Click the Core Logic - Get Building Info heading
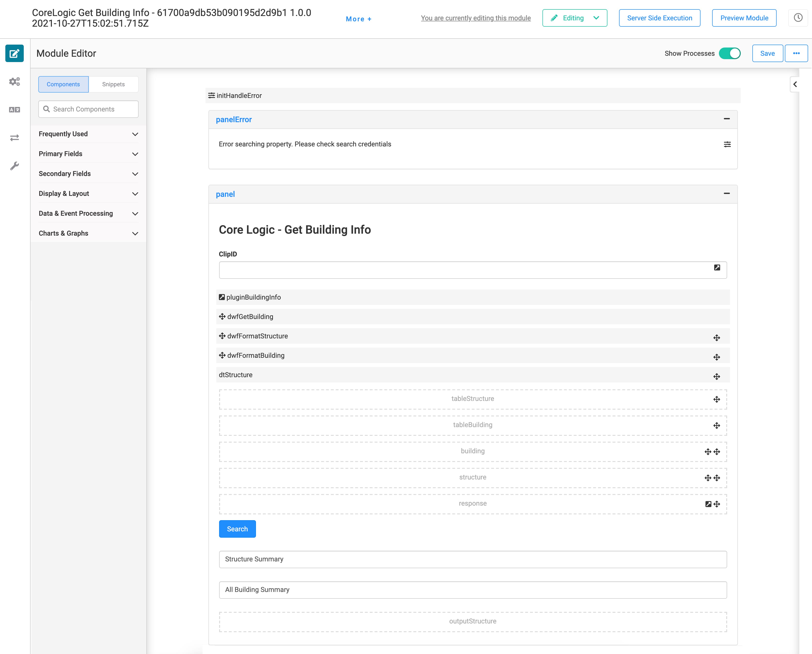812x654 pixels. tap(295, 229)
